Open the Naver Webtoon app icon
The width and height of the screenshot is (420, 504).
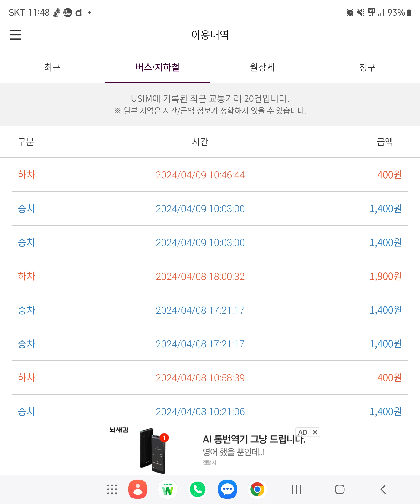(168, 489)
